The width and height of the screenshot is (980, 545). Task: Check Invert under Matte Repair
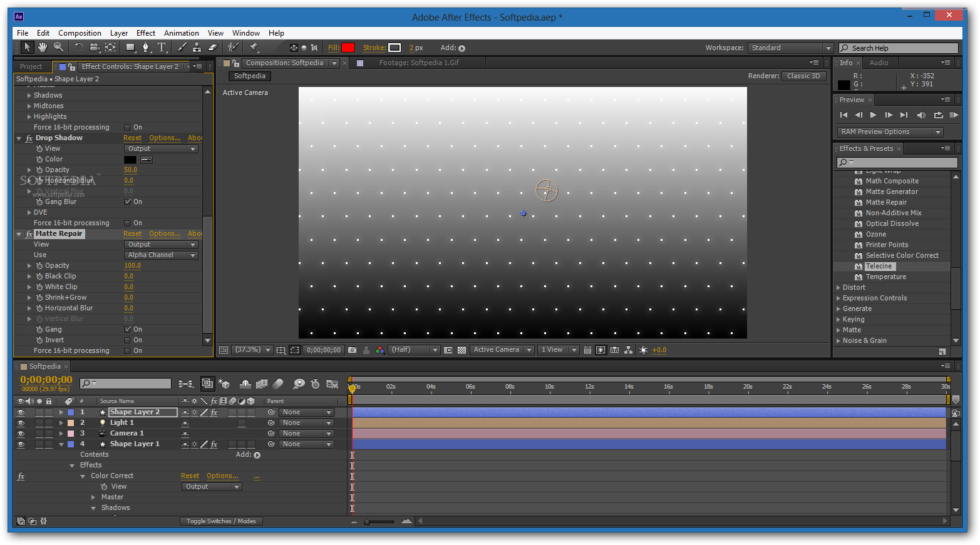128,340
